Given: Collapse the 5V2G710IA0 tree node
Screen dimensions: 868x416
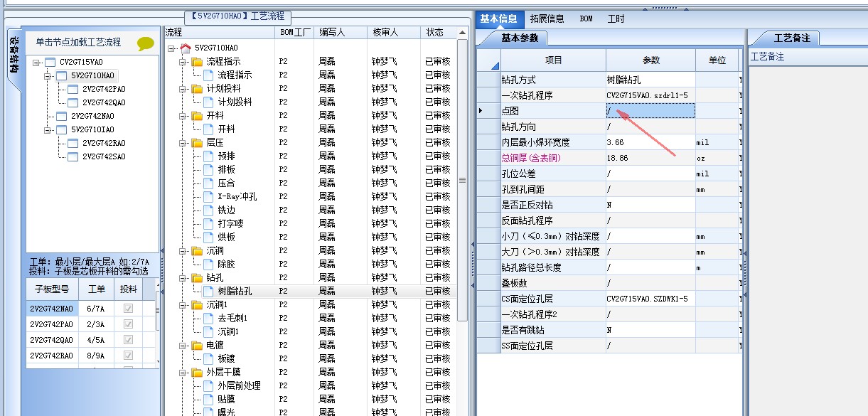Looking at the screenshot, I should point(48,129).
